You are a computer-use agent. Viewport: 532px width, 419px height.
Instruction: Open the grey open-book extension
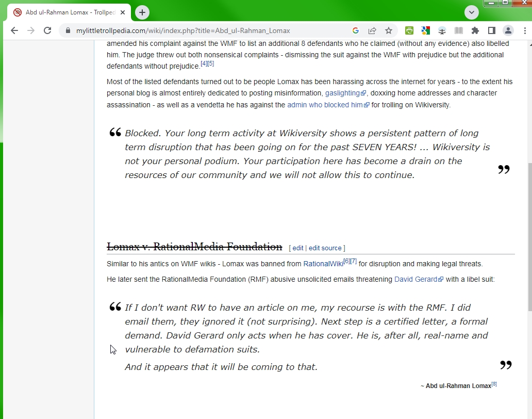point(459,30)
